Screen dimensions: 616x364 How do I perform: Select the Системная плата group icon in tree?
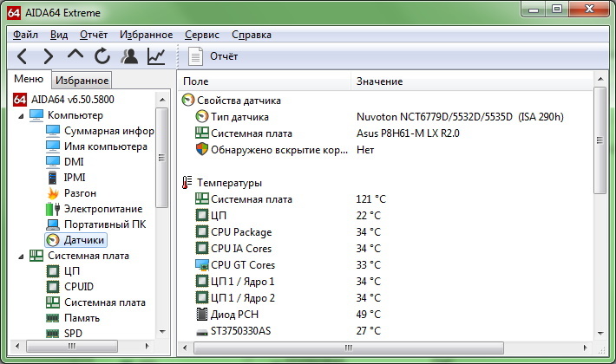pos(36,256)
